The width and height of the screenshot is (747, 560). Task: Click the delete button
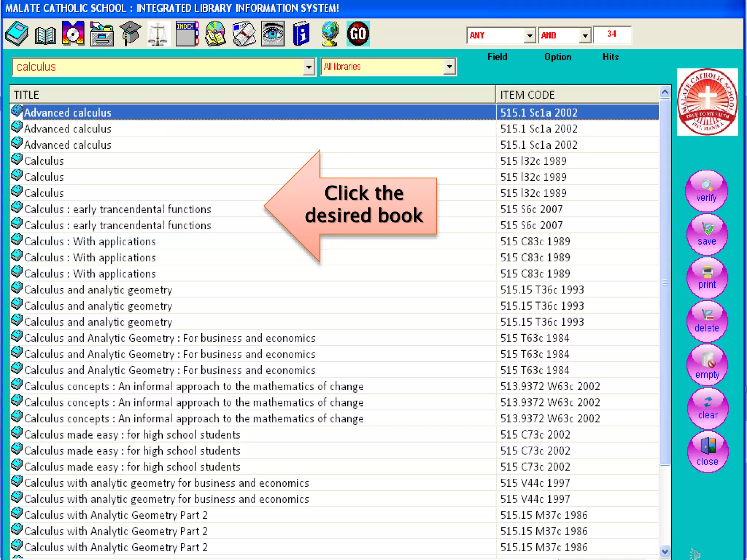pyautogui.click(x=707, y=321)
